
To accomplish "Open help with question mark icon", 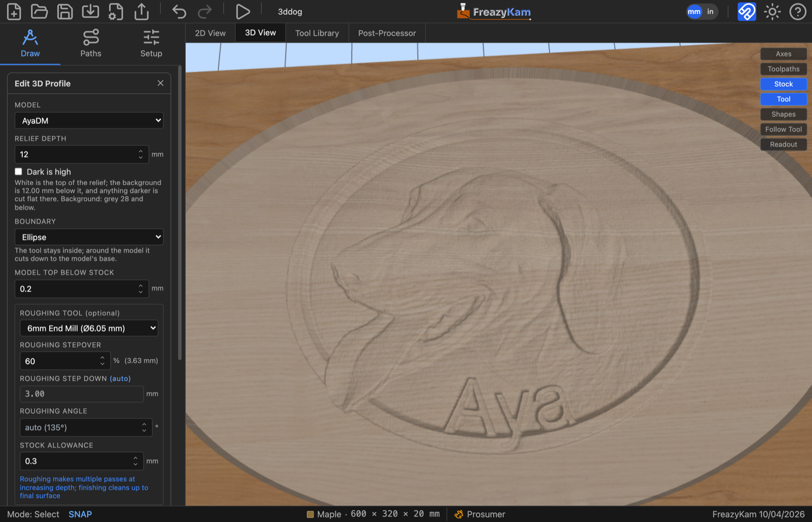I will (x=798, y=11).
